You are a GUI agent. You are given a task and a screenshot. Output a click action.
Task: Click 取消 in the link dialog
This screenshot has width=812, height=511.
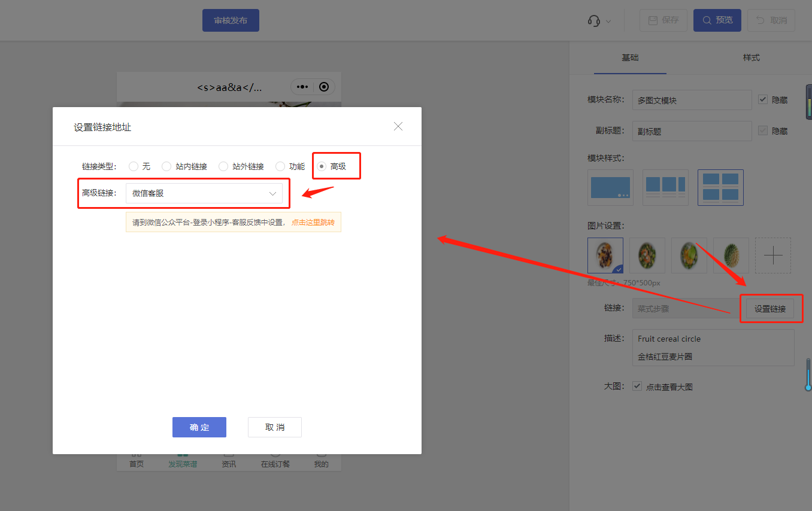click(x=275, y=427)
